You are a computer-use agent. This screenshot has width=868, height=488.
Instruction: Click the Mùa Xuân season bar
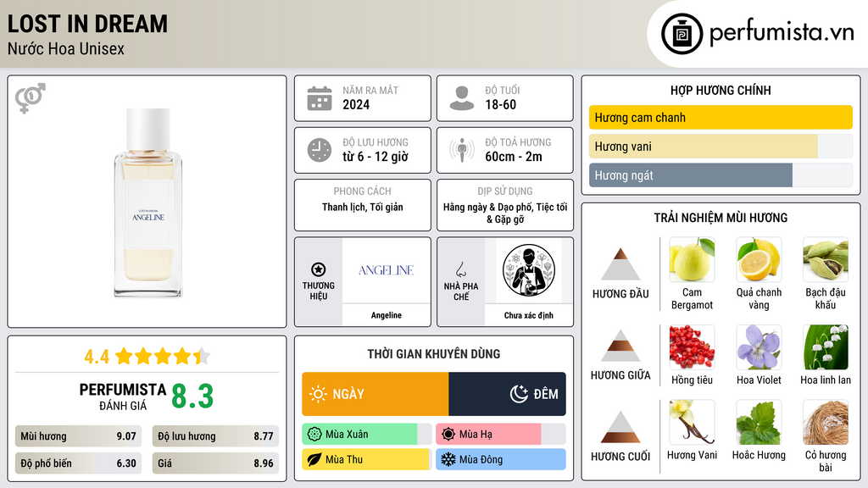pyautogui.click(x=366, y=435)
